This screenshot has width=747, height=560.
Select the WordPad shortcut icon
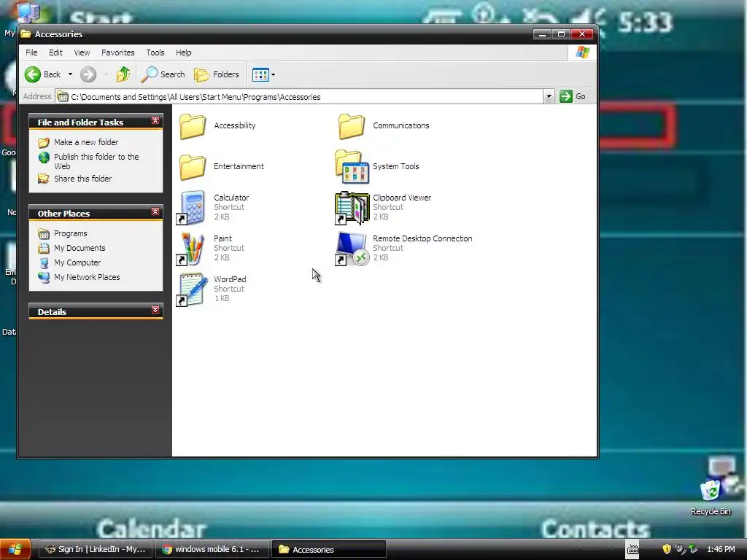pos(192,289)
